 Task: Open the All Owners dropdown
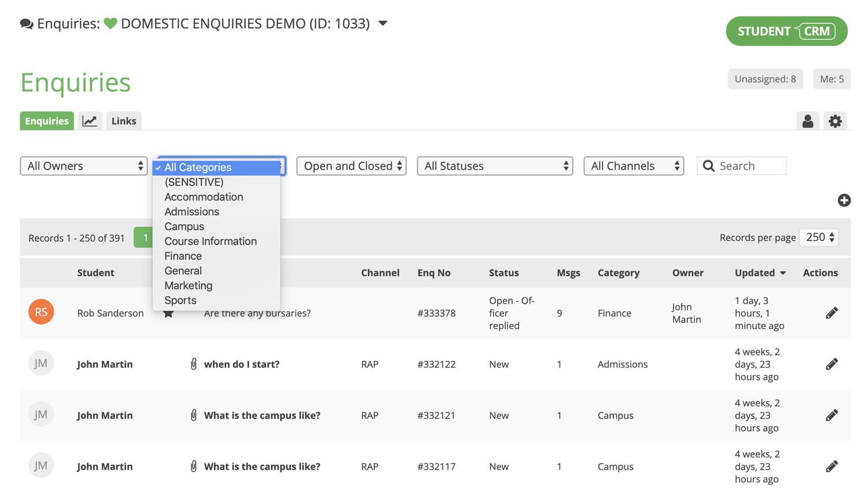pos(83,165)
